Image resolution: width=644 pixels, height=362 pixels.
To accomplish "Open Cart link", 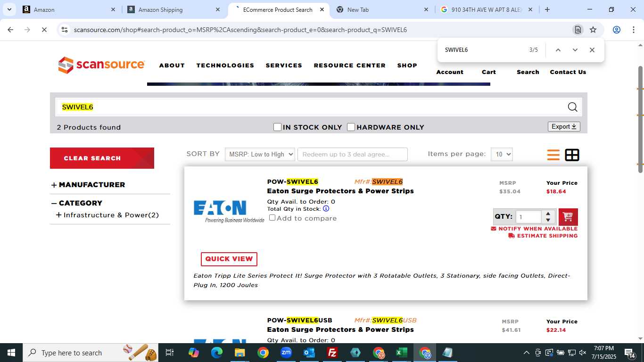I will (489, 72).
